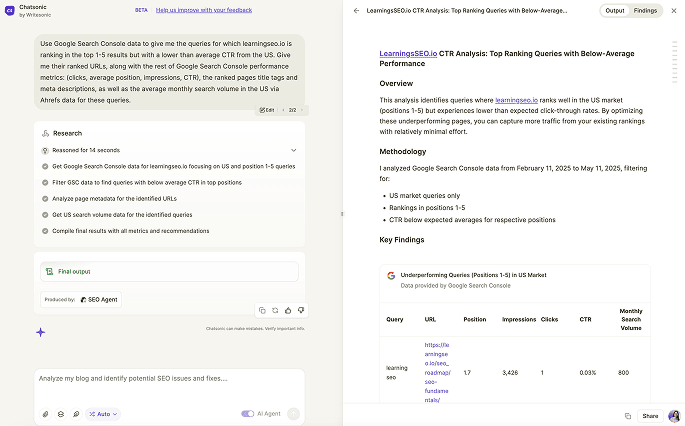Click the Share button
The width and height of the screenshot is (685, 426).
pyautogui.click(x=650, y=416)
